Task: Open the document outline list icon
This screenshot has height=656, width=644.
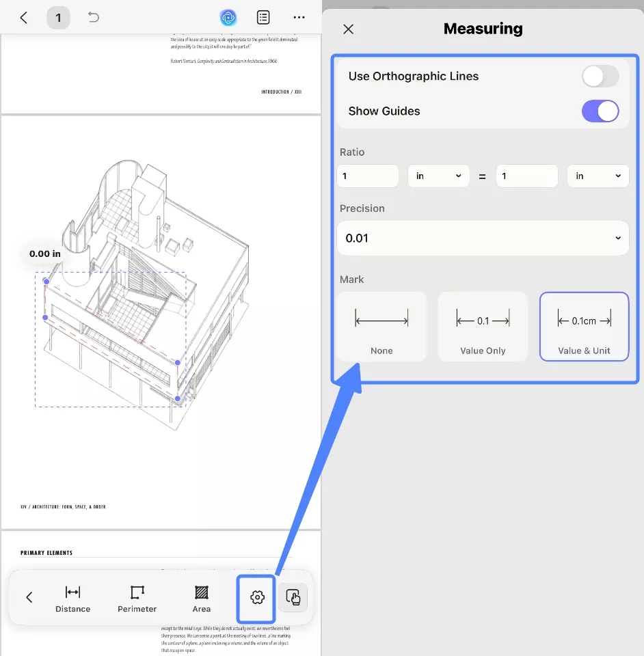Action: pos(263,18)
